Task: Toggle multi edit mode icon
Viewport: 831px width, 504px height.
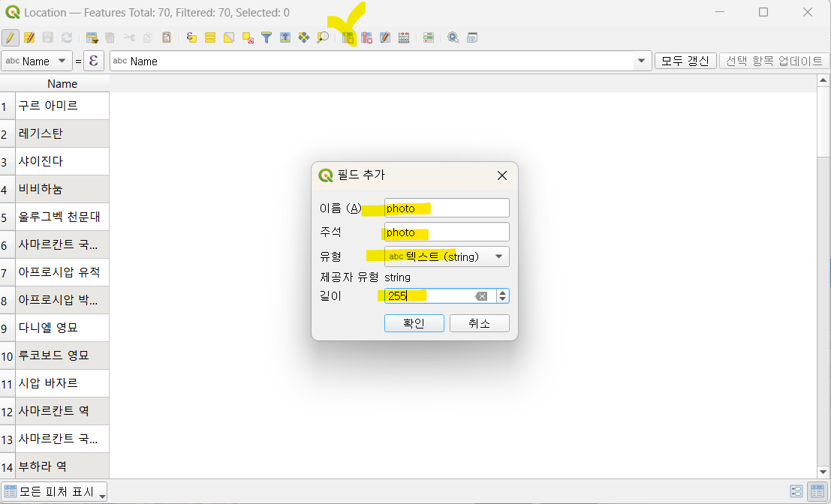Action: click(29, 37)
